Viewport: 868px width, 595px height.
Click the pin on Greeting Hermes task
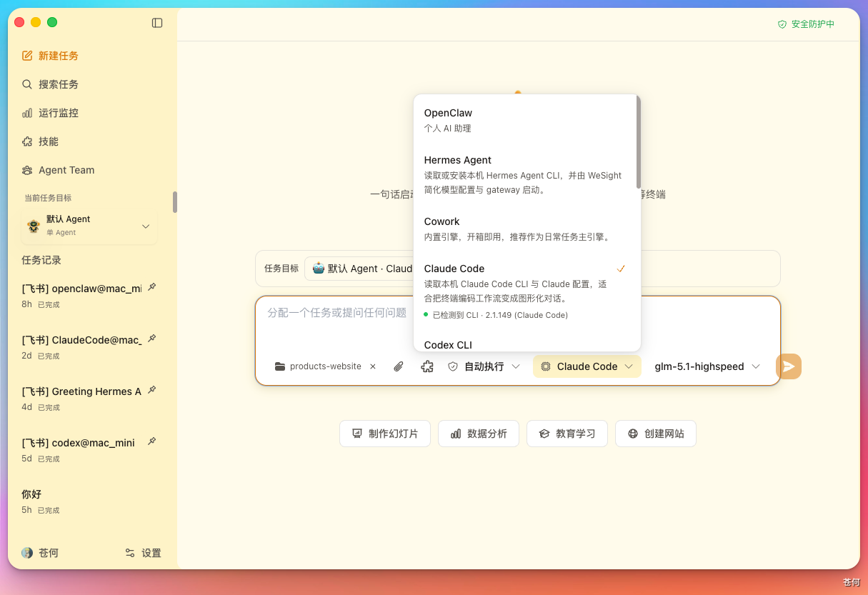(151, 390)
